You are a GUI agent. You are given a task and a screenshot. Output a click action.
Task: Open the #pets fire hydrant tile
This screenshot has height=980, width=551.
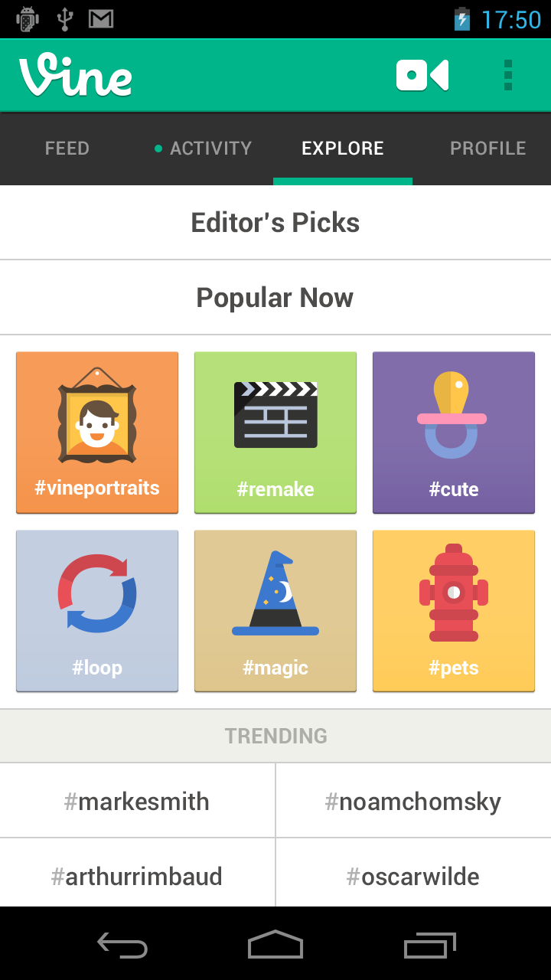pos(454,611)
